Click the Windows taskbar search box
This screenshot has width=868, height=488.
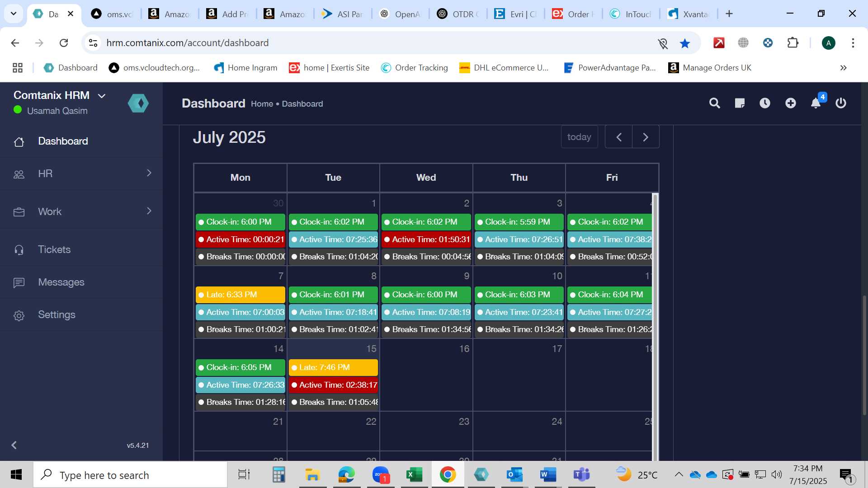pyautogui.click(x=130, y=475)
